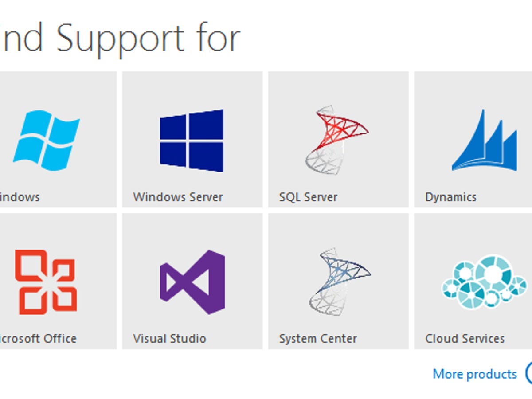Select the teal Cloud Services logo icon
The height and width of the screenshot is (399, 532).
[x=483, y=282]
